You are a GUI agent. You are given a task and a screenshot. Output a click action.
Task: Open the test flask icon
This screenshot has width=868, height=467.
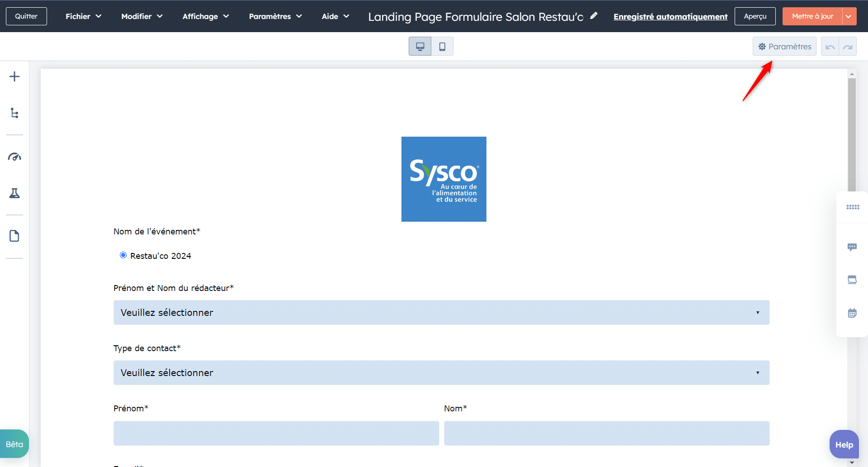[14, 194]
